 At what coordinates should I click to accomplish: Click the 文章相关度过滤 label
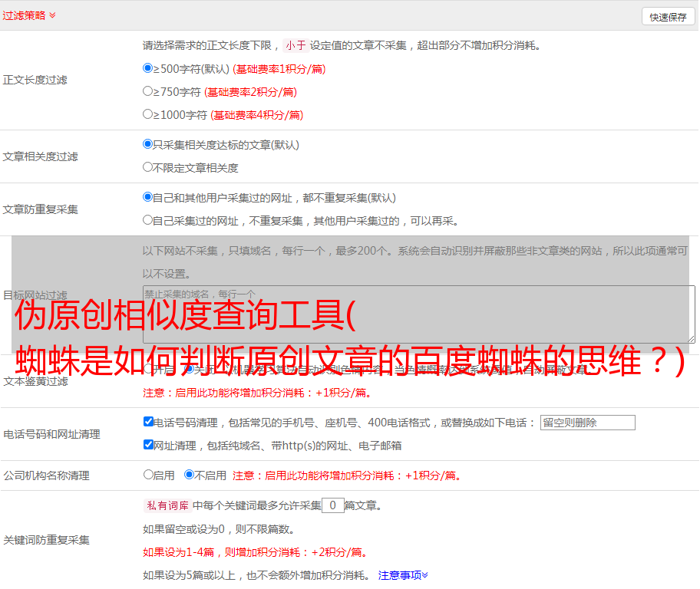[x=40, y=156]
